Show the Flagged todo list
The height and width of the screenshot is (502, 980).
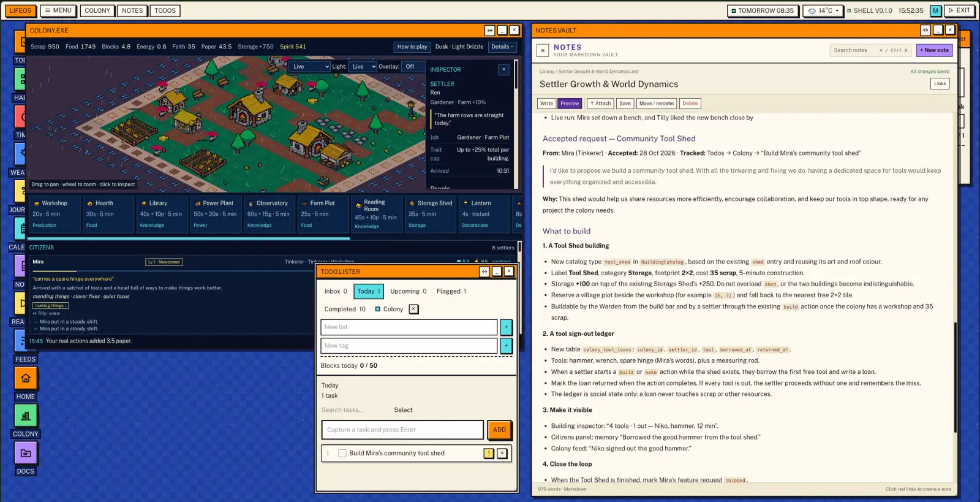click(451, 291)
